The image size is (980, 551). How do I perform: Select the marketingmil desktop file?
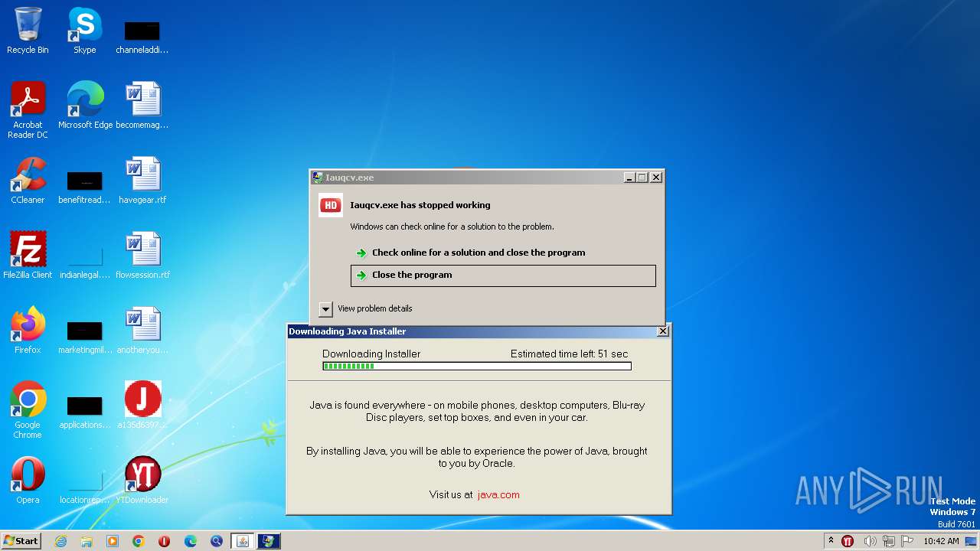click(84, 336)
